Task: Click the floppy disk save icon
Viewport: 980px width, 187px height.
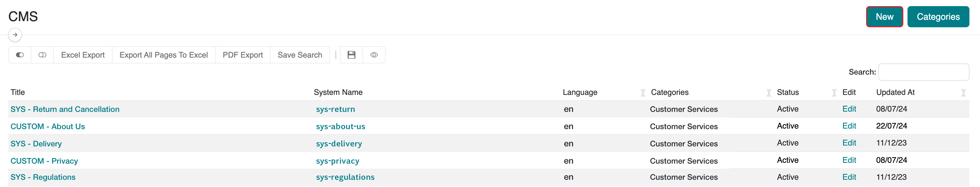Action: (351, 55)
